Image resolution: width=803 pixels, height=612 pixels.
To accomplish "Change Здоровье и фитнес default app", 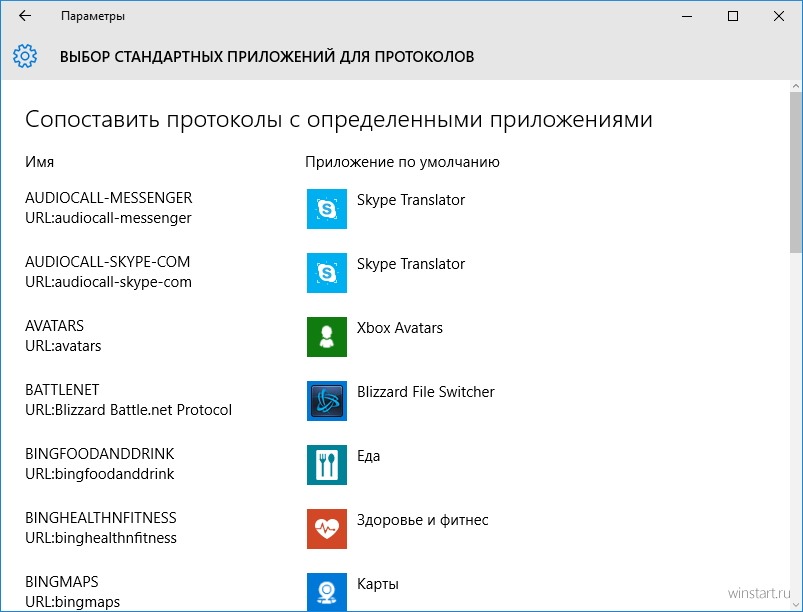I will [422, 520].
